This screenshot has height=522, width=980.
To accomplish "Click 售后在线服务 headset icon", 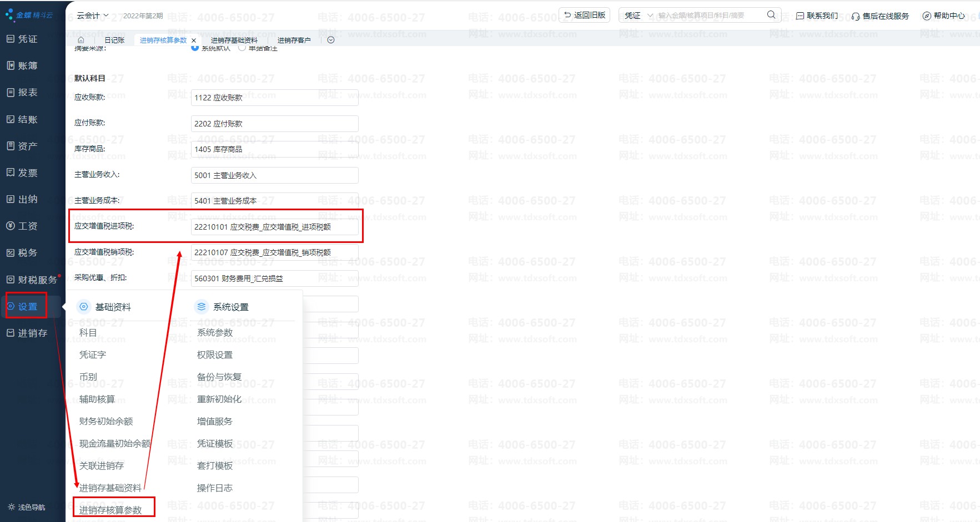I will (856, 16).
